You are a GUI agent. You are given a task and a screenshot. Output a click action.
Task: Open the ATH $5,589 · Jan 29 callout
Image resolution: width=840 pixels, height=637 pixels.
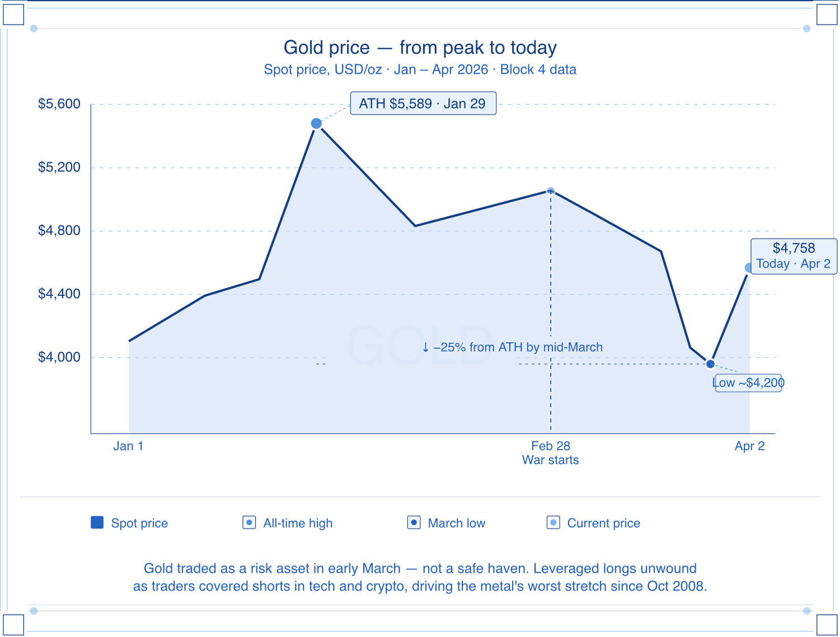[423, 103]
